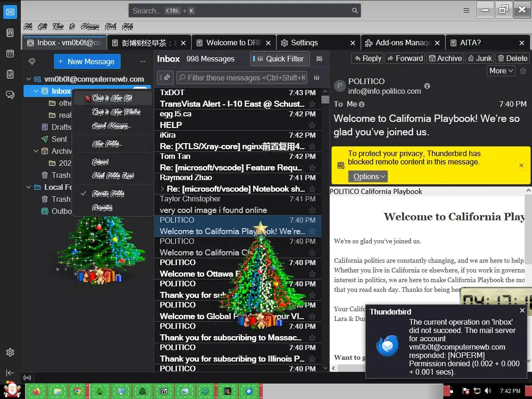This screenshot has height=399, width=532.
Task: Open the Tools menu
Action: click(111, 26)
